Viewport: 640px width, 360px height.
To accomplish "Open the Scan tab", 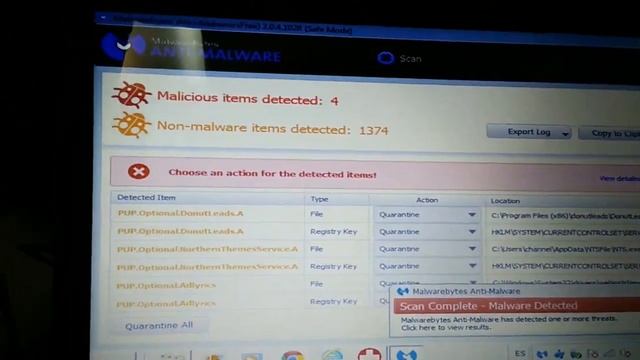I will coord(399,58).
